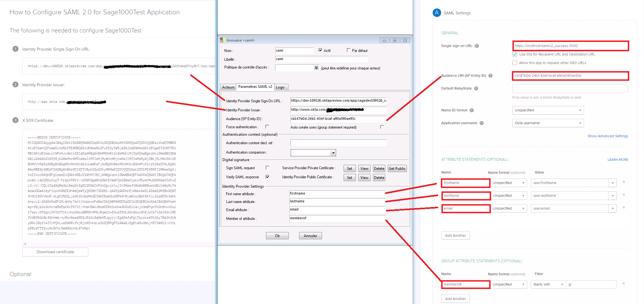Click Member of attribute field
644x304 pixels.
337,219
